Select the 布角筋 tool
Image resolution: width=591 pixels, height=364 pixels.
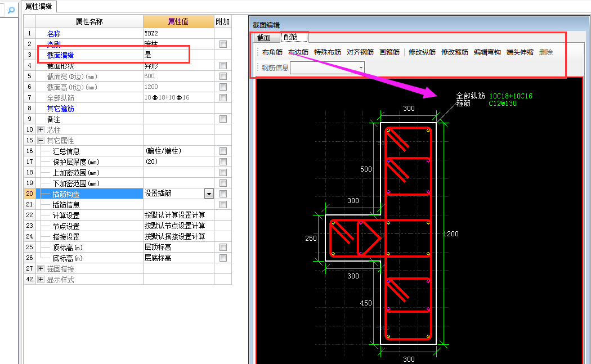pyautogui.click(x=272, y=52)
